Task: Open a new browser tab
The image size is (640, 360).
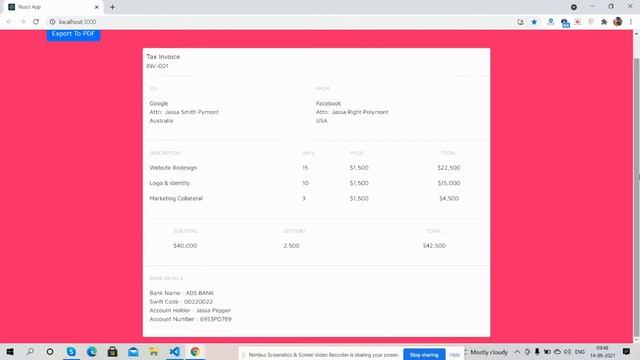Action: [112, 7]
